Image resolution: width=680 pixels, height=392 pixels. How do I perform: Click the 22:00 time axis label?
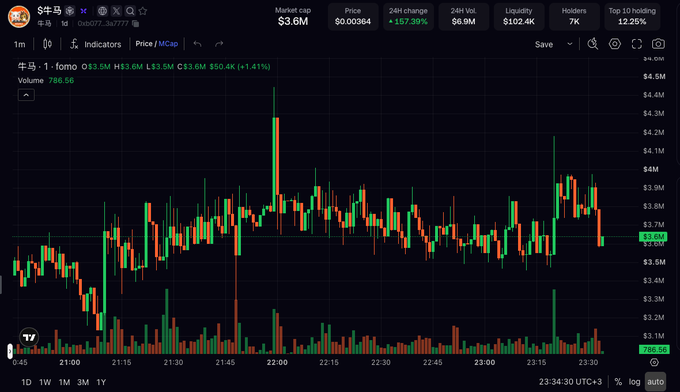tap(277, 362)
